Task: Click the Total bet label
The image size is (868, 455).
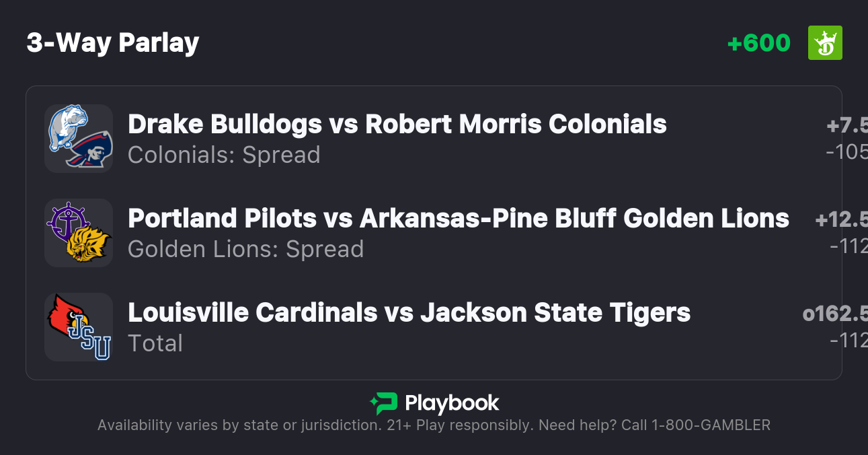Action: 155,343
